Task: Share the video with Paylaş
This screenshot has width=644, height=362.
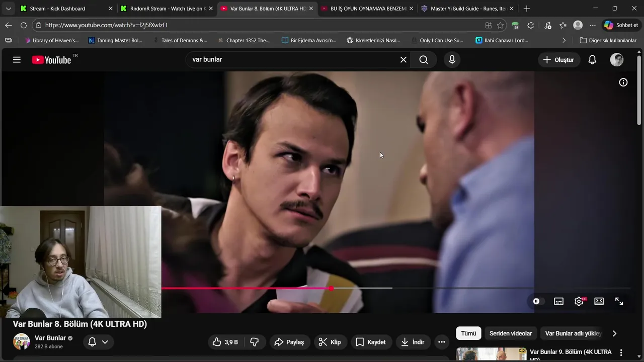Action: point(289,342)
